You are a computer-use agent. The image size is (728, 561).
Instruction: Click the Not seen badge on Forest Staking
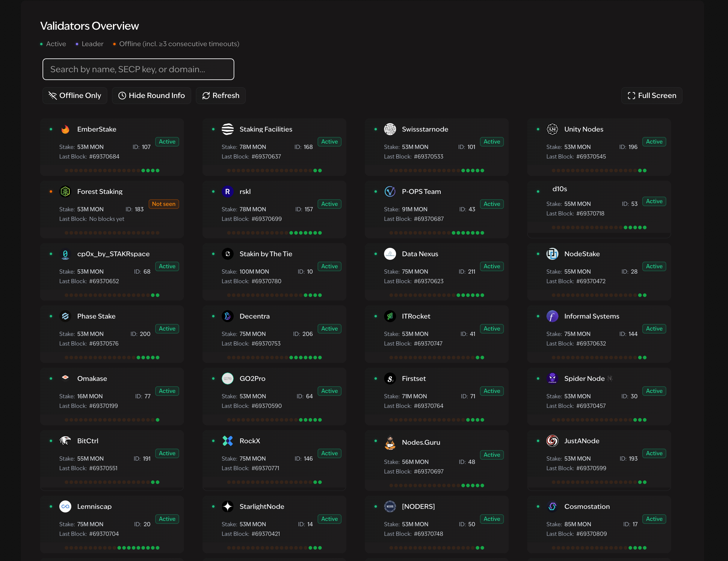tap(164, 204)
